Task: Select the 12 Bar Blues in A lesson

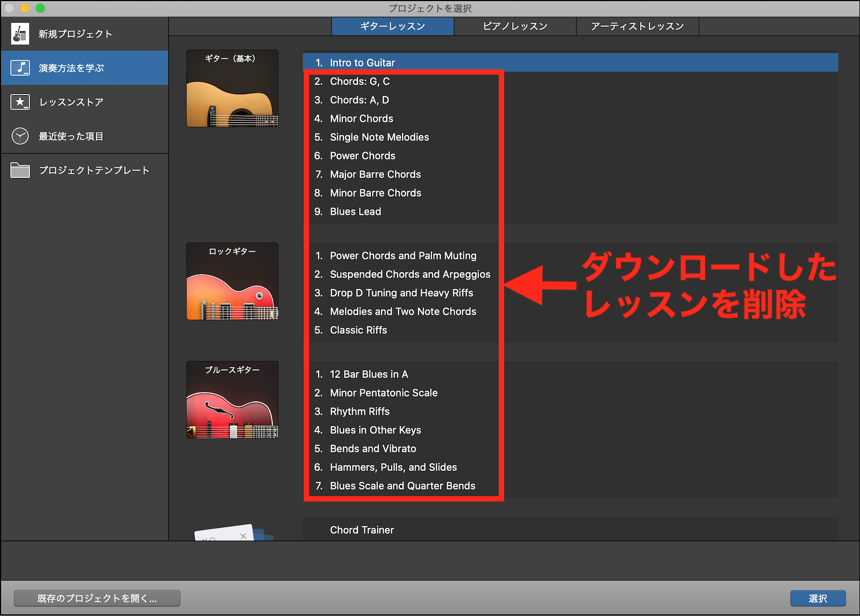Action: 369,374
